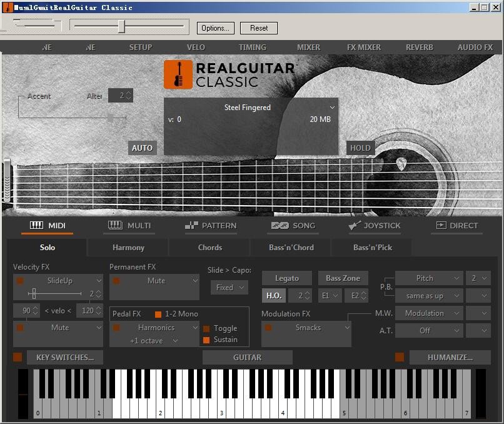Image resolution: width=504 pixels, height=424 pixels.
Task: Switch to the Solo tab
Action: pos(47,247)
